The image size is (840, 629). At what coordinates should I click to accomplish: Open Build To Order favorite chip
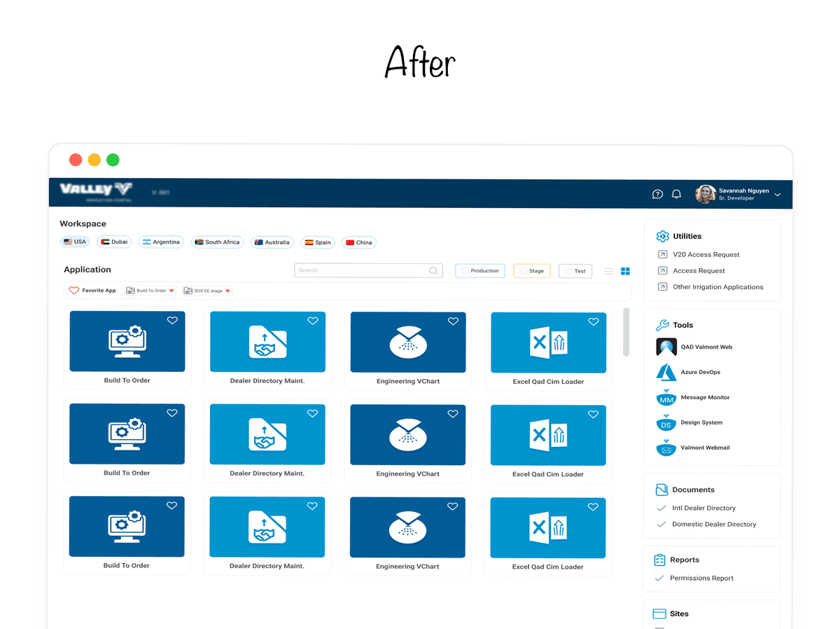pos(150,290)
